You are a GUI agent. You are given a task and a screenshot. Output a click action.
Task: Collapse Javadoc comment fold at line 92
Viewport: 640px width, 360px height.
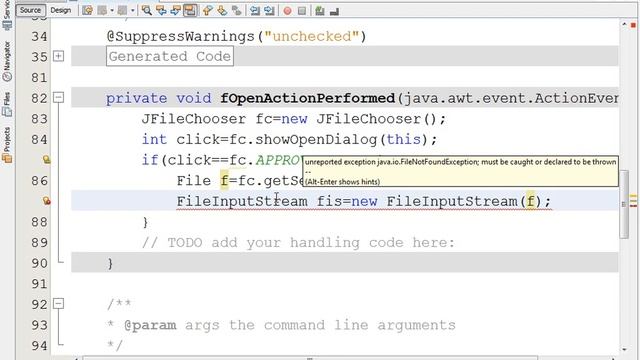tap(59, 303)
